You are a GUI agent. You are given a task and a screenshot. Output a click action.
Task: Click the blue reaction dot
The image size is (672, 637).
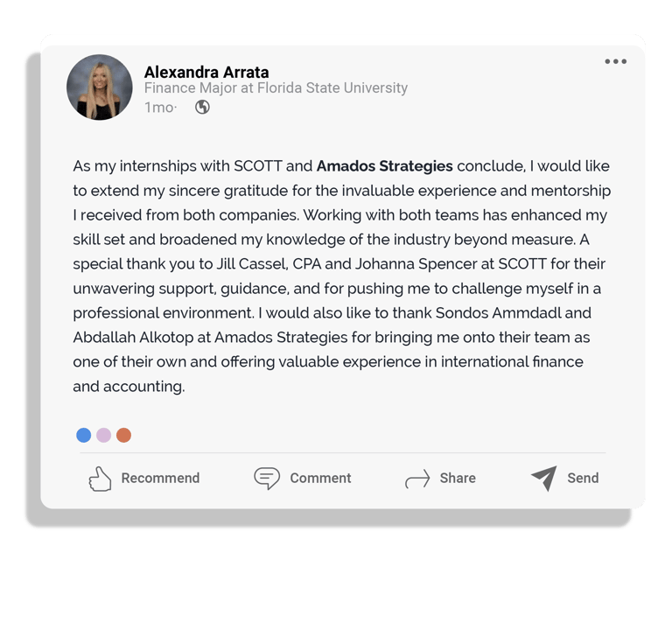point(84,435)
